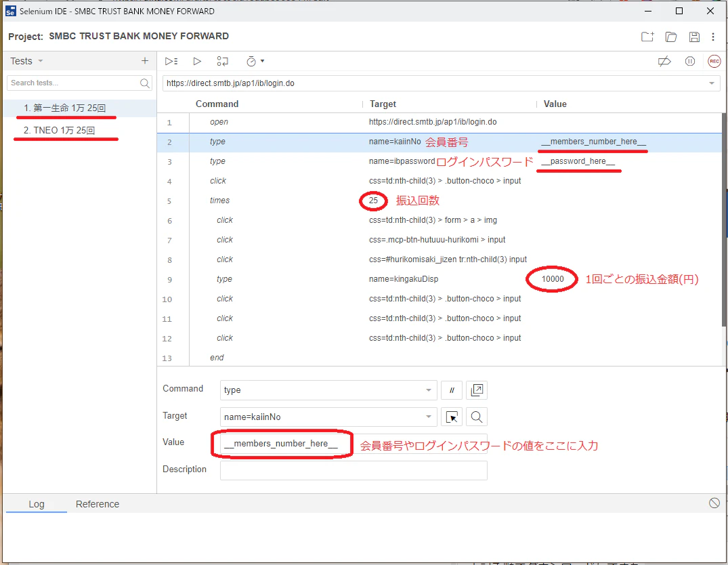Open an existing project
This screenshot has height=565, width=728.
tap(671, 37)
